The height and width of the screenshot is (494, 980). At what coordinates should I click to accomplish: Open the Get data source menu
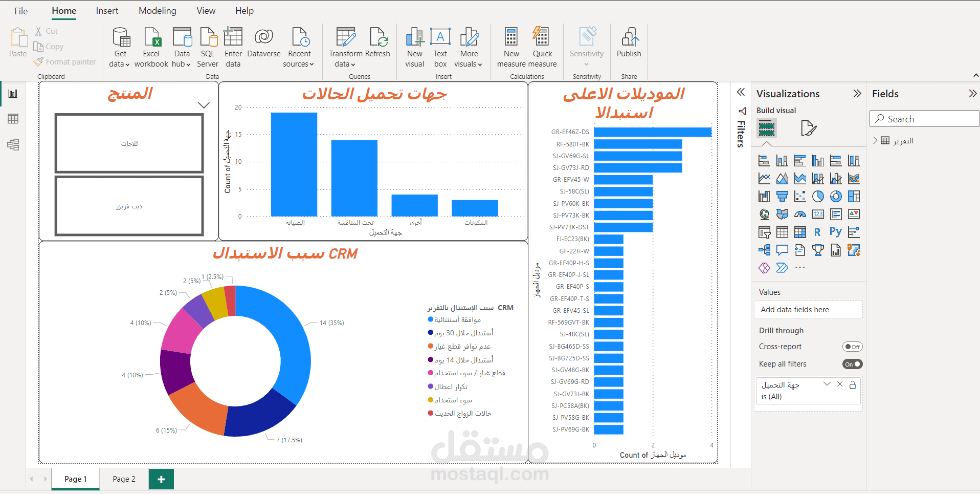[x=120, y=48]
